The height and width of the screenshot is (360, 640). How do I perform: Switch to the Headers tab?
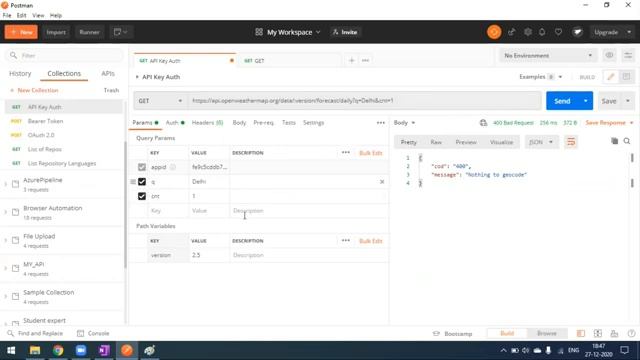[207, 122]
